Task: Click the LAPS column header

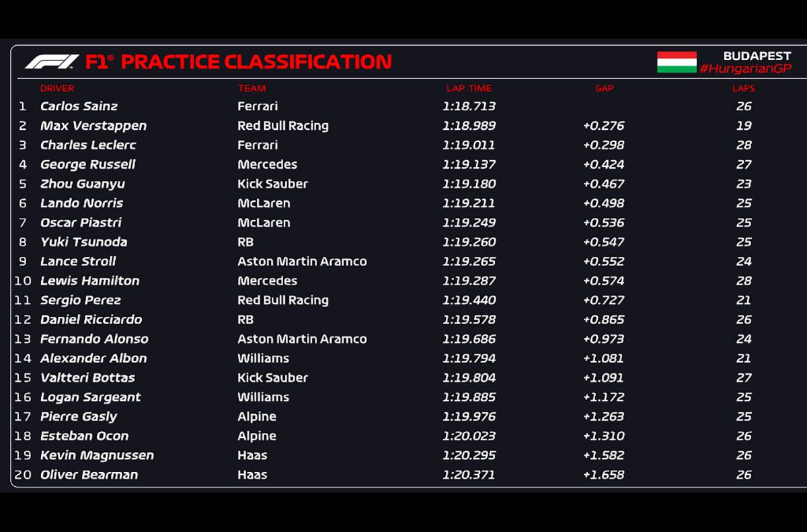Action: coord(743,88)
